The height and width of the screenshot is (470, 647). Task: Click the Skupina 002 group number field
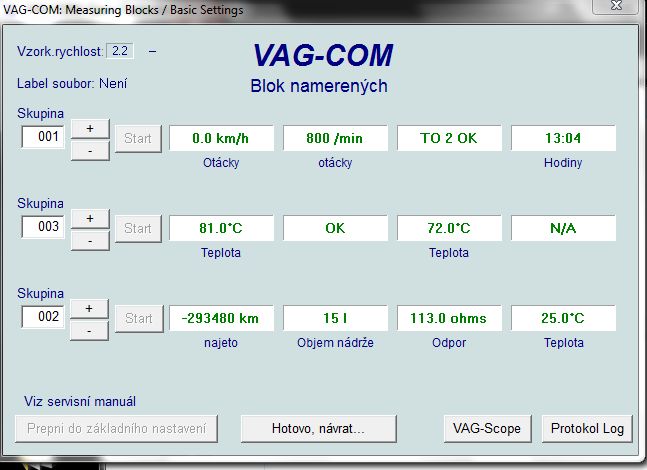pos(43,316)
